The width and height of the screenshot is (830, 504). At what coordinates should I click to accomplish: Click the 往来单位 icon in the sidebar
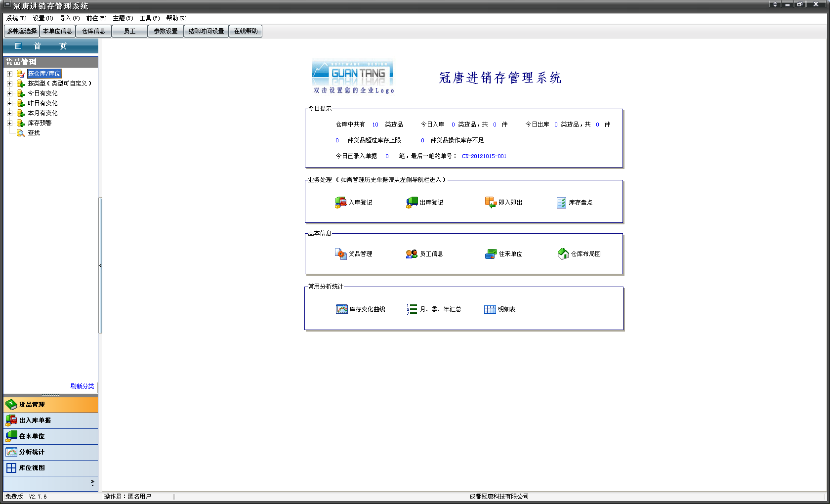[11, 436]
